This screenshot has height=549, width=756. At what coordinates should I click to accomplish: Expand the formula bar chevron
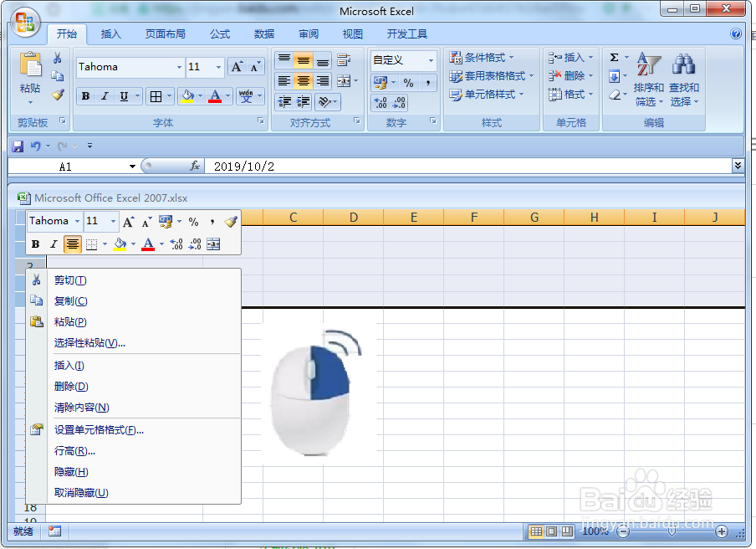click(738, 166)
